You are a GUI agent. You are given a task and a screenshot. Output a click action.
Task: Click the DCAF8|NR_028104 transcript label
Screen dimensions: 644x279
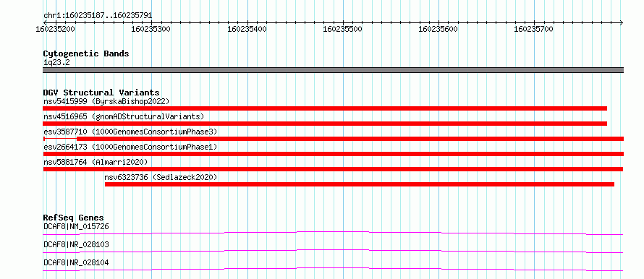coord(76,262)
